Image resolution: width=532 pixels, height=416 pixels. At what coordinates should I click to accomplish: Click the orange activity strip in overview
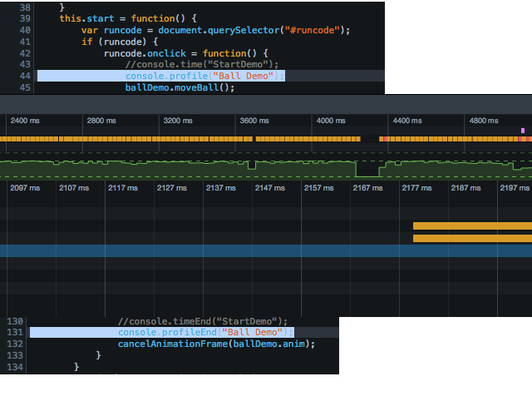point(166,139)
